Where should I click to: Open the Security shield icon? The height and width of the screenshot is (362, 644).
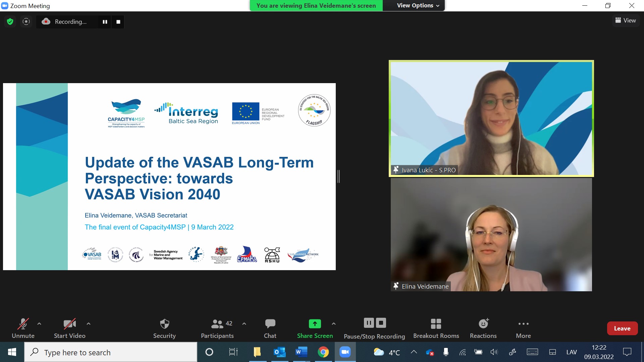coord(164,324)
